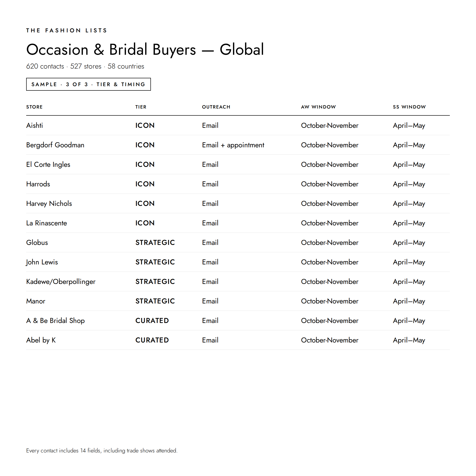Image resolution: width=476 pixels, height=476 pixels.
Task: Select the Harrods store name
Action: tap(38, 184)
